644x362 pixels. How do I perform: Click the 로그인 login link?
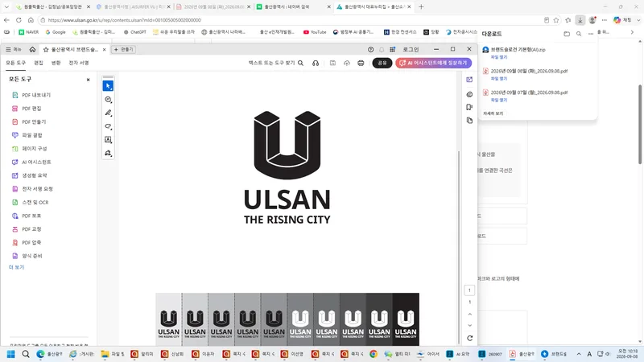click(411, 49)
